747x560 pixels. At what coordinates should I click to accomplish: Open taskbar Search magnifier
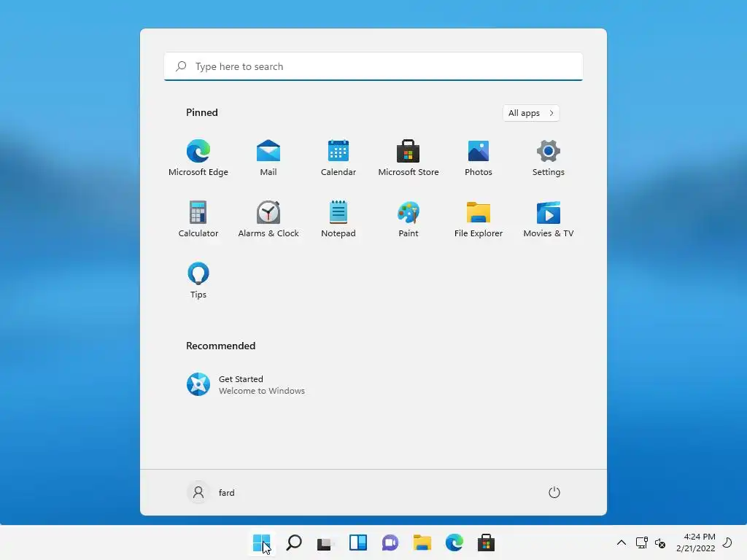click(x=294, y=542)
